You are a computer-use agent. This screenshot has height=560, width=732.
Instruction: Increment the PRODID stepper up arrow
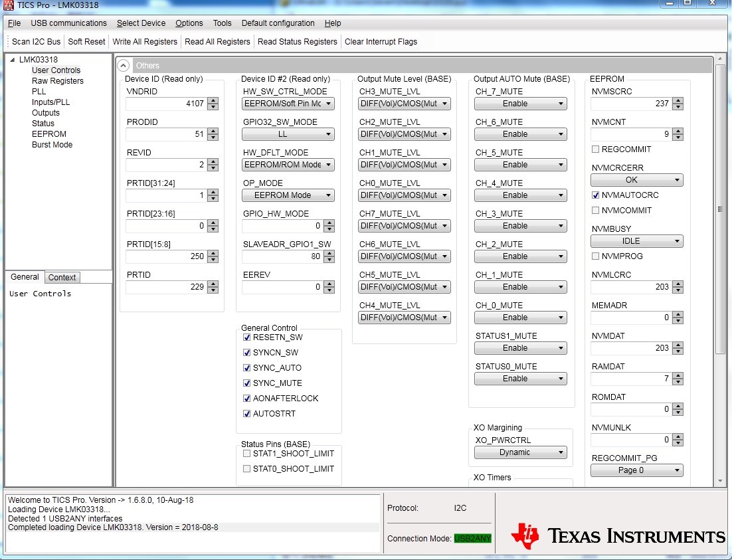tap(213, 132)
